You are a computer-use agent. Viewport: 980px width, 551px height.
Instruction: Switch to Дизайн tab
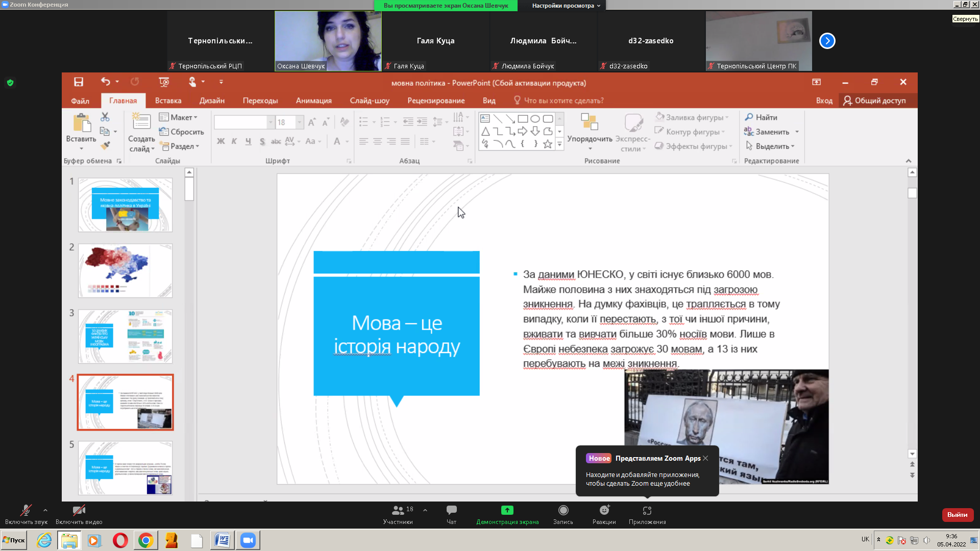[212, 101]
